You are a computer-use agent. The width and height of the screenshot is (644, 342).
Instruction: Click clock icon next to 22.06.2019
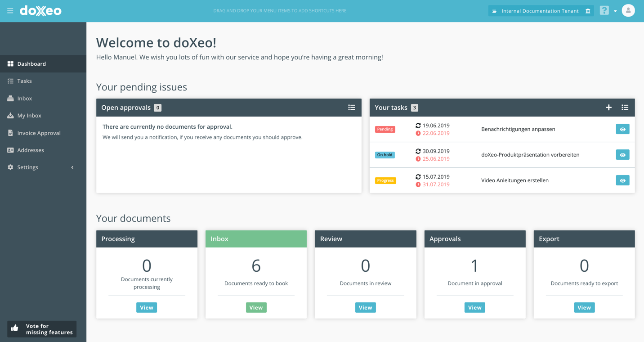[x=418, y=133]
